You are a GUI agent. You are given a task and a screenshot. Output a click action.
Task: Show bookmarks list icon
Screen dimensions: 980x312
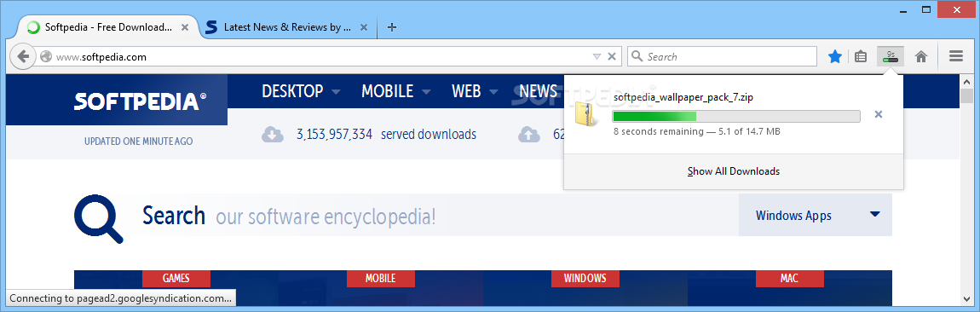coord(861,57)
